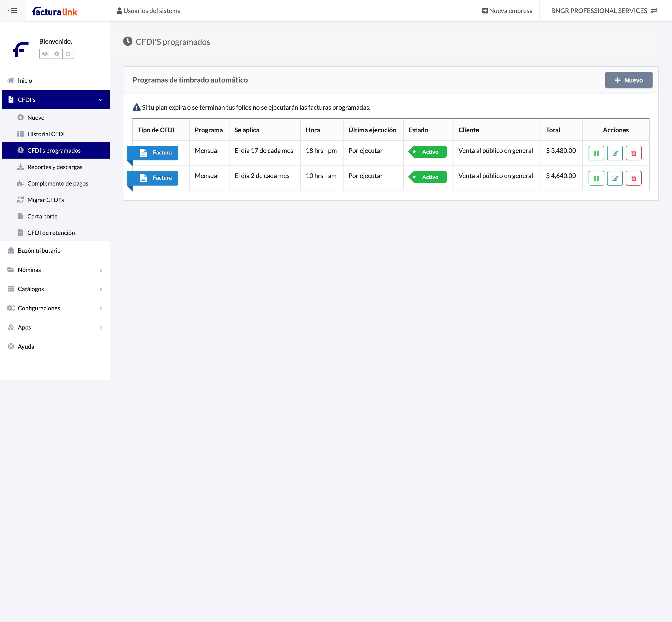Image resolution: width=672 pixels, height=622 pixels.
Task: Click the Nuevo button to add program
Action: [x=628, y=80]
